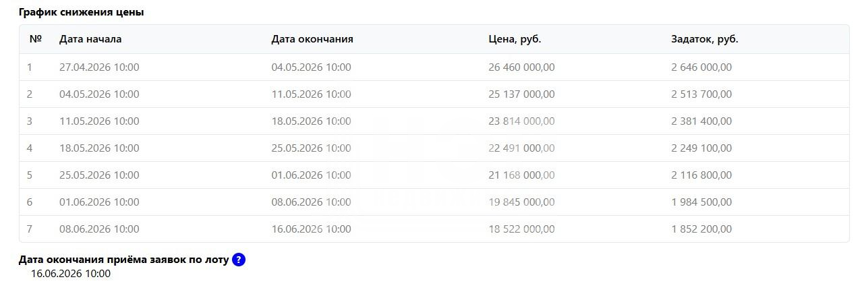This screenshot has width=868, height=296.
Task: Select the deposit 2 116 800,00 cell
Action: click(x=701, y=175)
